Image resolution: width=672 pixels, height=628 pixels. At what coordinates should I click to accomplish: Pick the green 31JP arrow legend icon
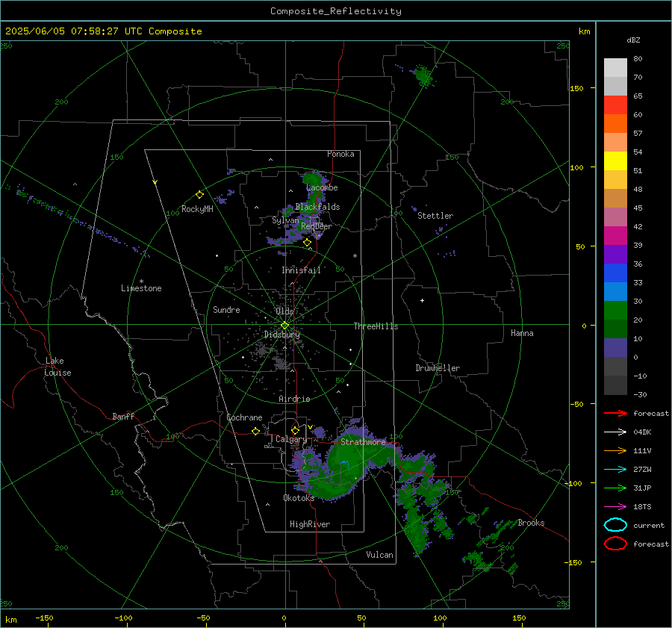pyautogui.click(x=615, y=488)
